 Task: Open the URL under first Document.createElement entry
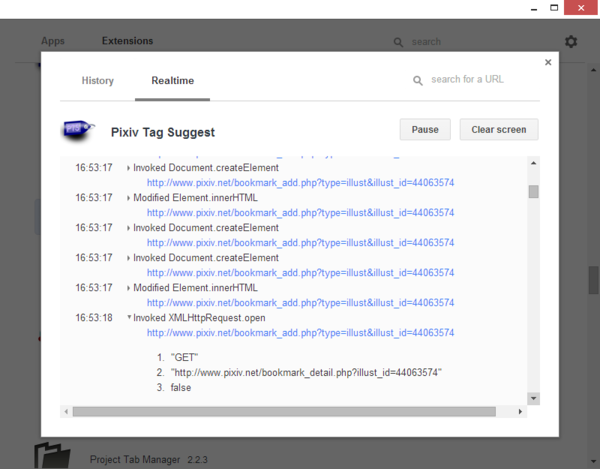pos(300,183)
